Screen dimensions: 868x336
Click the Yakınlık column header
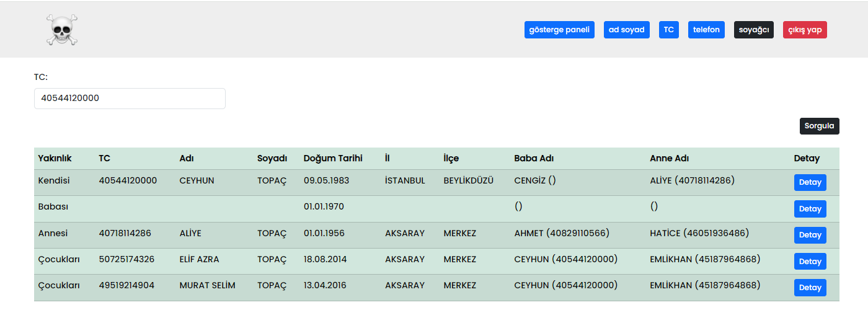click(x=55, y=158)
